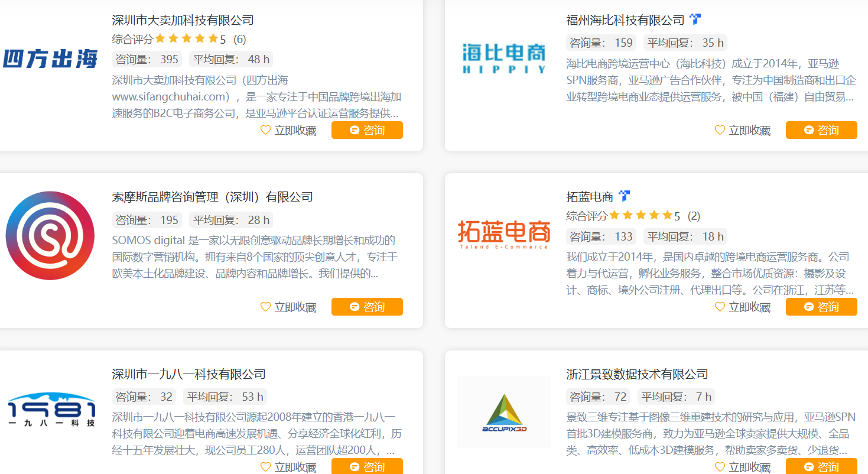Select the 咨询量: 32 badge

(144, 397)
